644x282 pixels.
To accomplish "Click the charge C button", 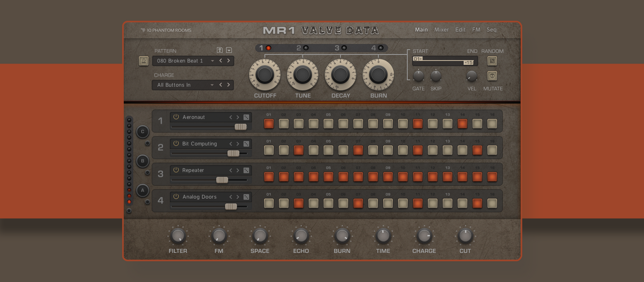I will tap(143, 132).
